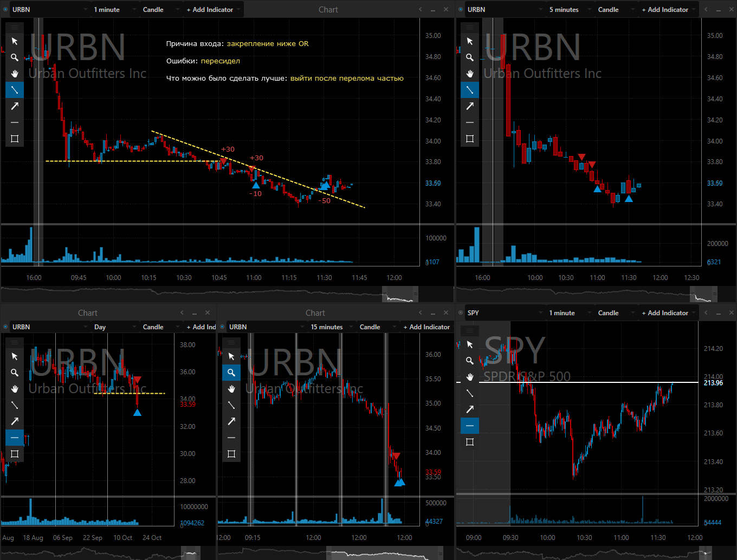Select the pointer tool in URBN 5 minutes chart
737x560 pixels.
[470, 41]
